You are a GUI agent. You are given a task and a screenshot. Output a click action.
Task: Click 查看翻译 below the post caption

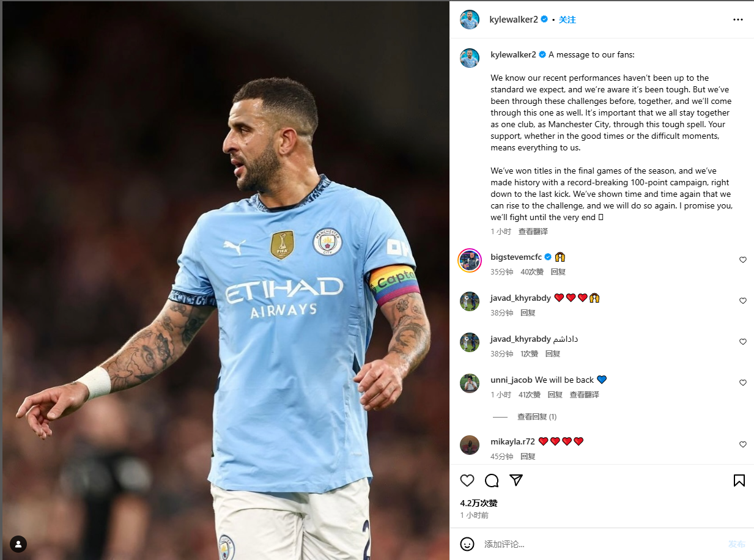tap(533, 232)
